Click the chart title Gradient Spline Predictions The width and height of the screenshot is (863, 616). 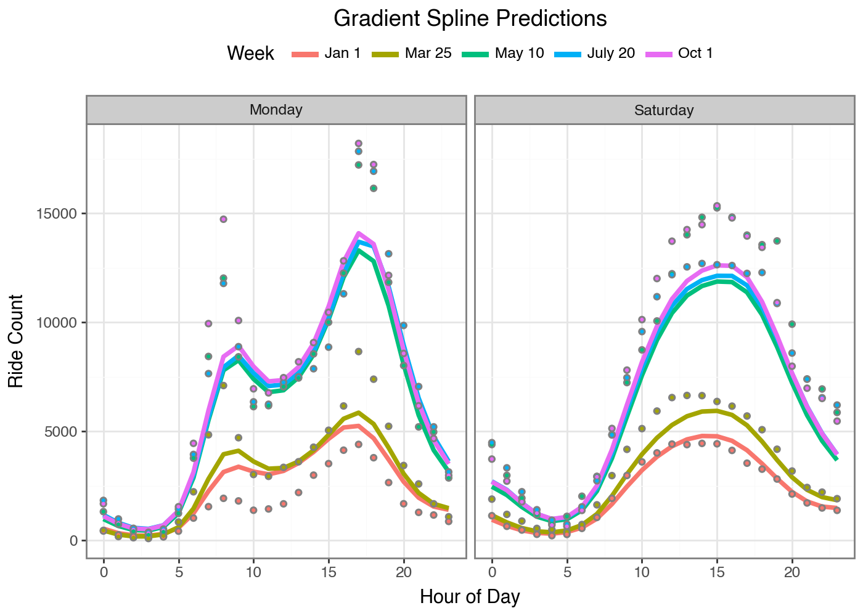tap(470, 18)
